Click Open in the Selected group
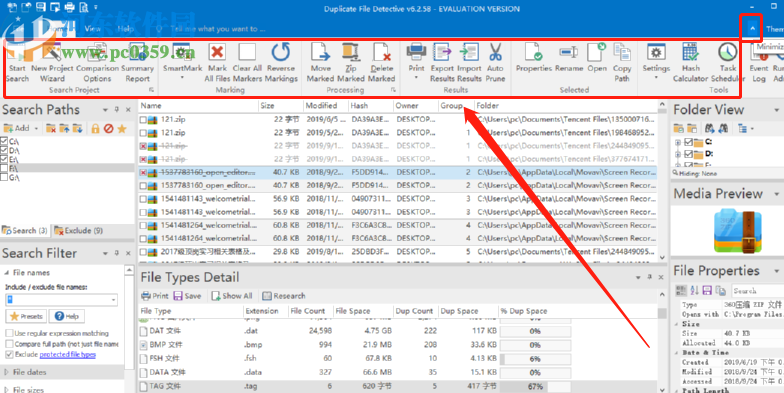Image resolution: width=784 pixels, height=393 pixels. [x=596, y=58]
